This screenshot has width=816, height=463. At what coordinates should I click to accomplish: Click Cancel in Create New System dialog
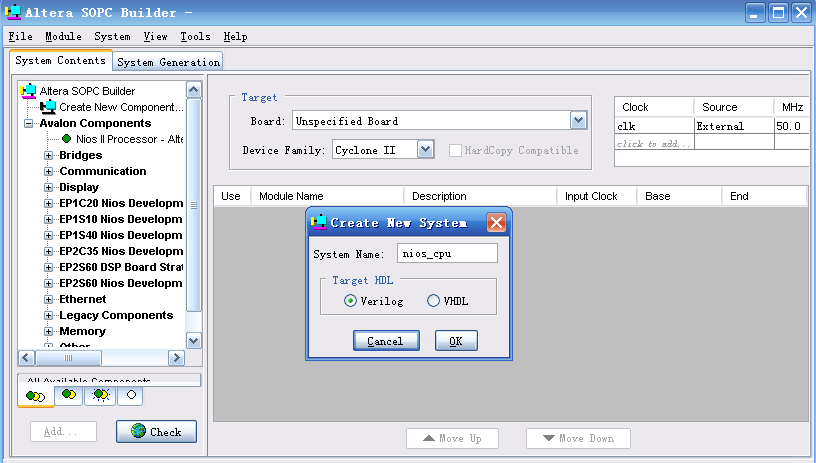point(386,341)
